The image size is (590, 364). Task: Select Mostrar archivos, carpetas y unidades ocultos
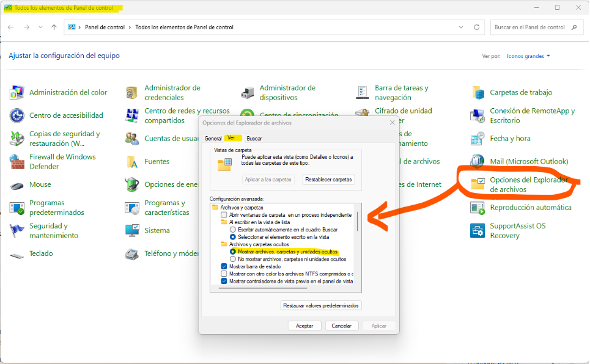232,252
